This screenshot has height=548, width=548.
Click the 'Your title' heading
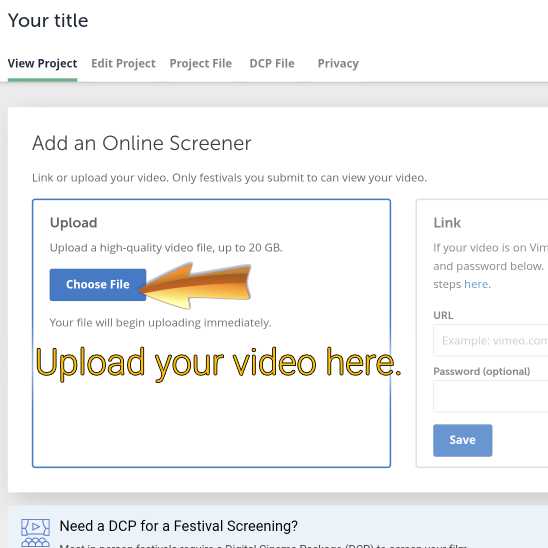[48, 20]
